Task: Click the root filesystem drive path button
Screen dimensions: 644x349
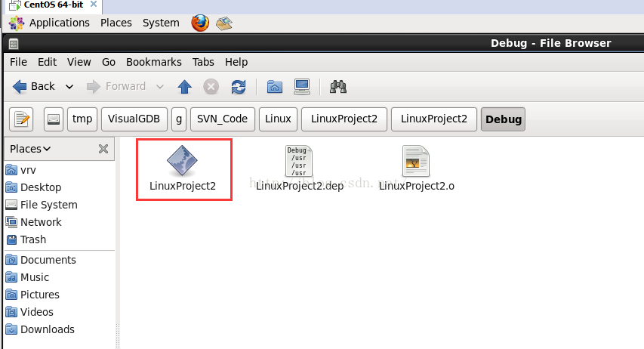Action: coord(54,119)
